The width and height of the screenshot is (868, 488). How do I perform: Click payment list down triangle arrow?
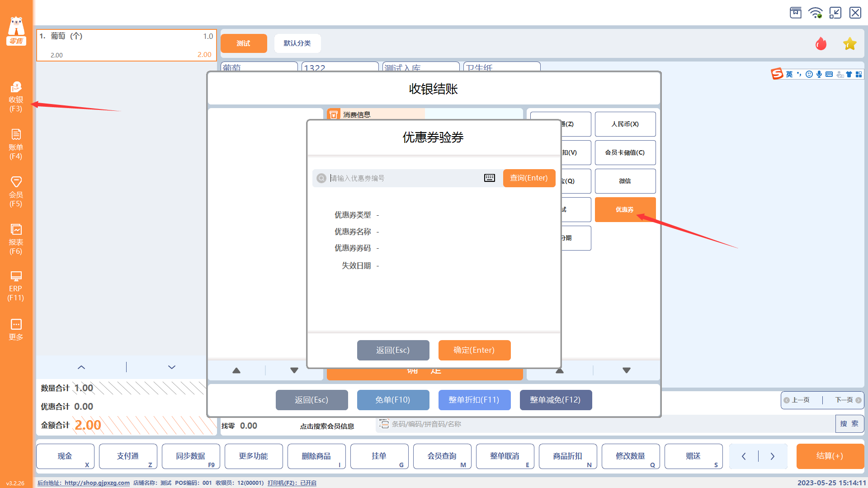click(x=627, y=370)
